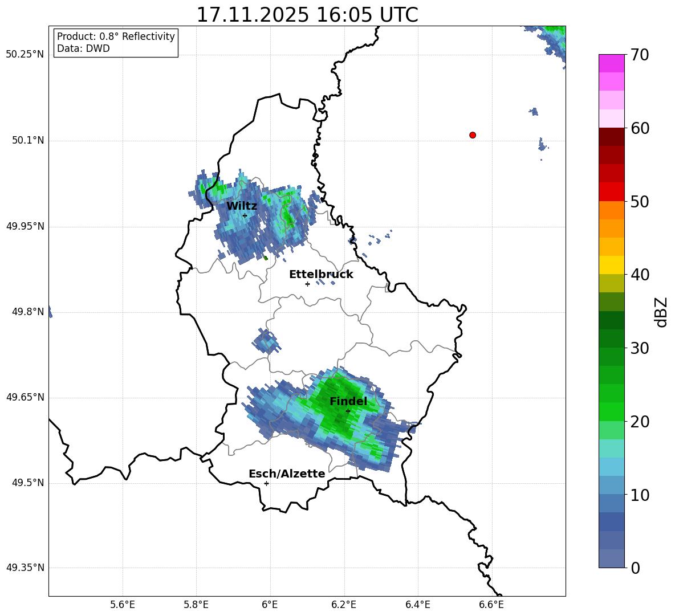Pick the magenta swatch near 70 dBZ
This screenshot has height=616, width=675.
tap(611, 63)
